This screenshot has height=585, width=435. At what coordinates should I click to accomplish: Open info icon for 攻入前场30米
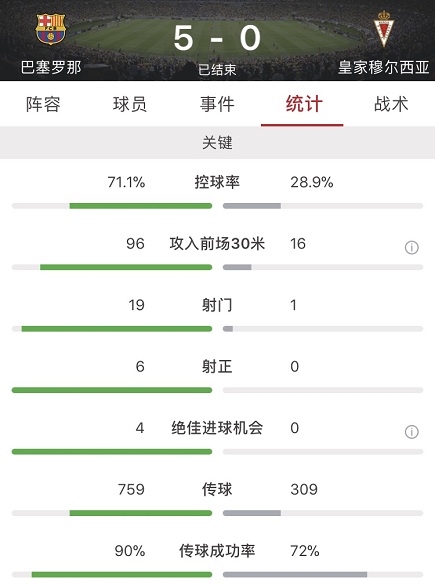(411, 247)
